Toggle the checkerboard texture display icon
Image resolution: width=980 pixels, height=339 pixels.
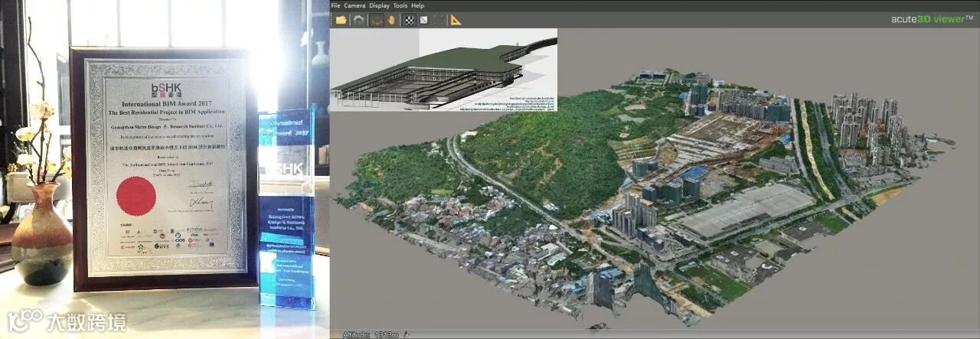coord(410,20)
